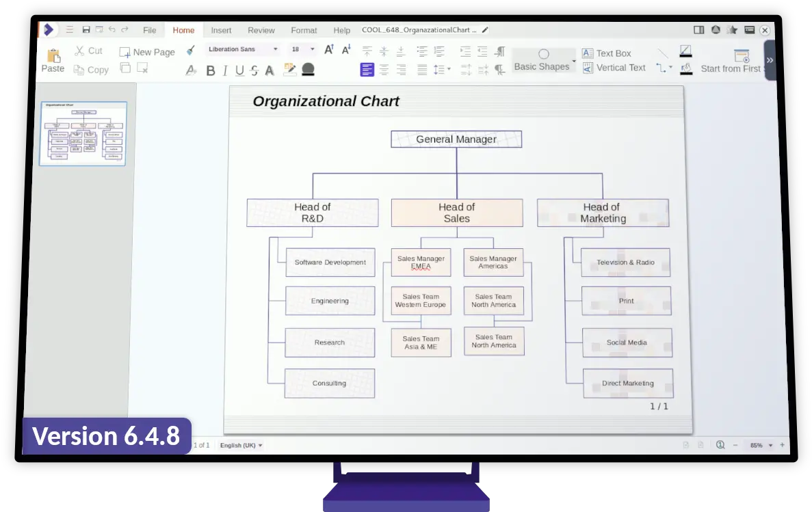Click the increase font size icon
Image resolution: width=812 pixels, height=512 pixels.
[x=329, y=50]
